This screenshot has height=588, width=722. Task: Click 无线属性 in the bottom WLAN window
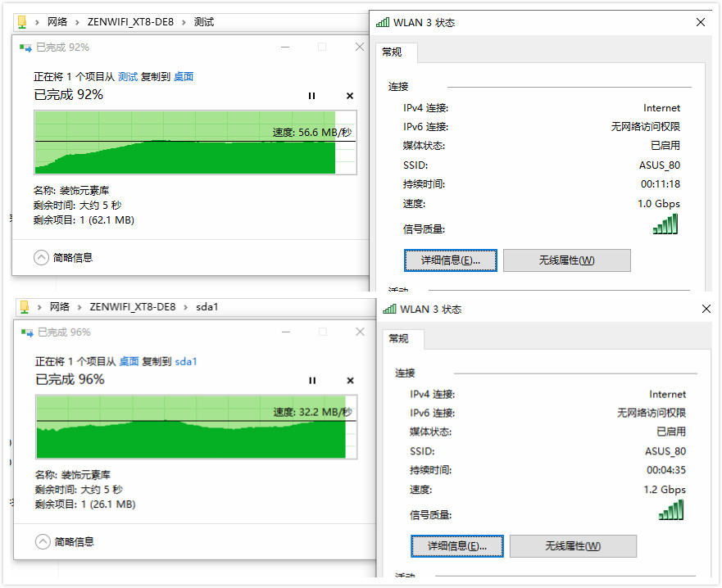(572, 545)
